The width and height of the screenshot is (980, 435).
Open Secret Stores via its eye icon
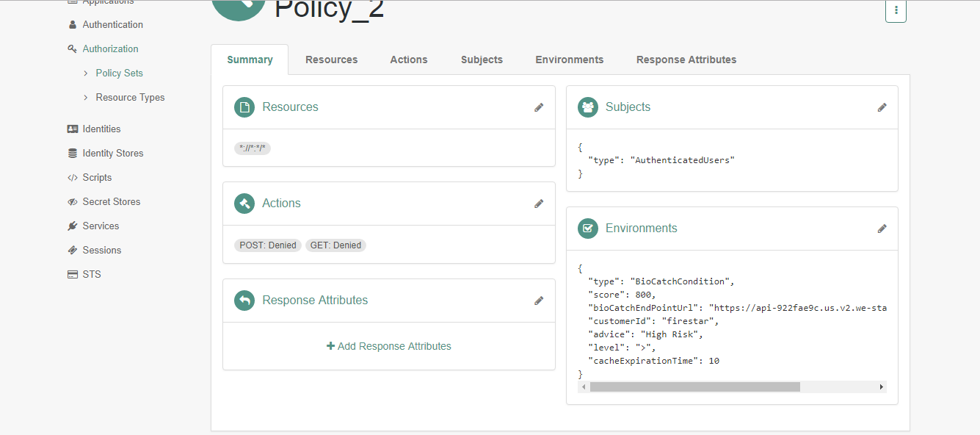coord(70,201)
